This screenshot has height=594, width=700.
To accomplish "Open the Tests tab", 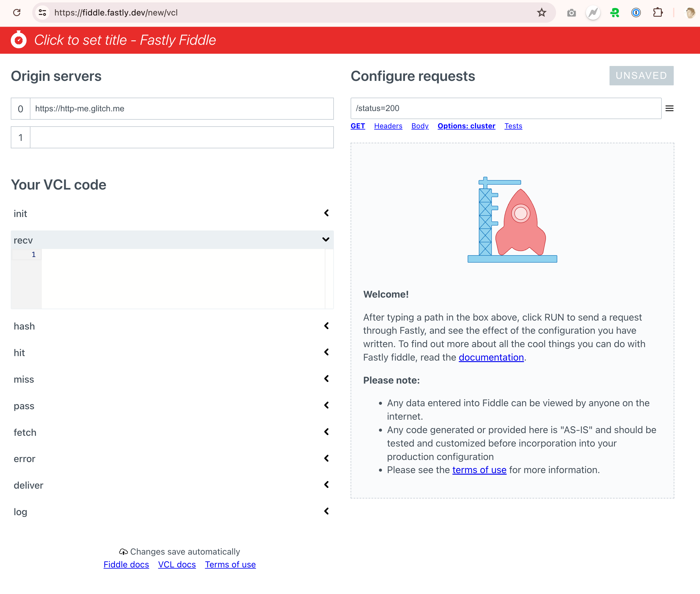I will coord(513,126).
